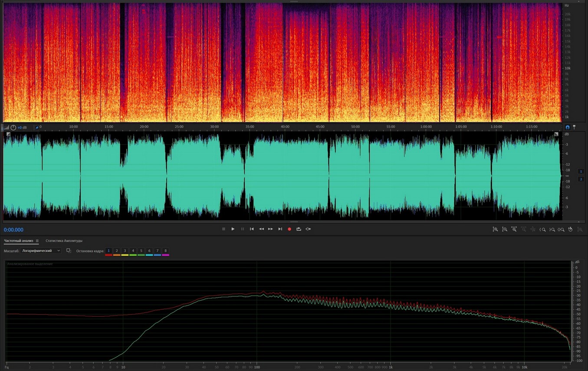The width and height of the screenshot is (588, 371).
Task: Zoom in amplitude icon
Action: [495, 230]
